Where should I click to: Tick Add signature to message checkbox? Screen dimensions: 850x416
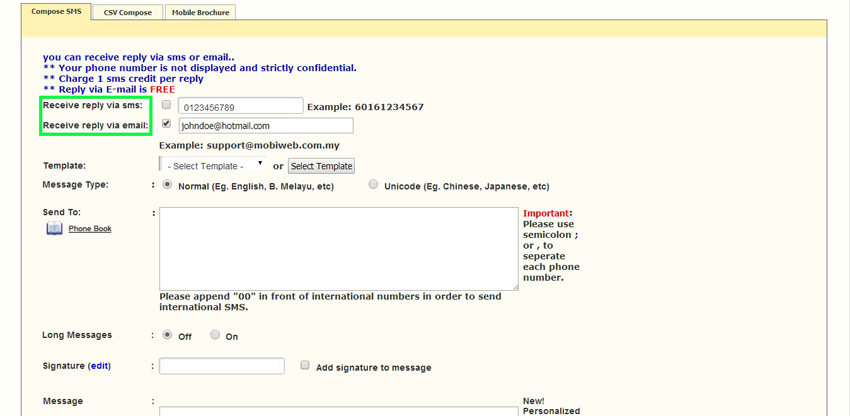coord(305,366)
